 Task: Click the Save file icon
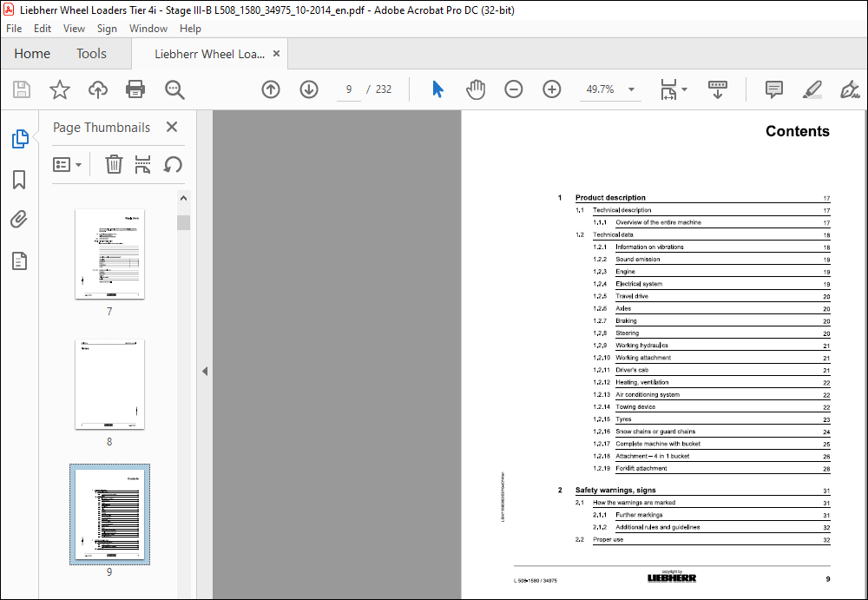click(22, 89)
